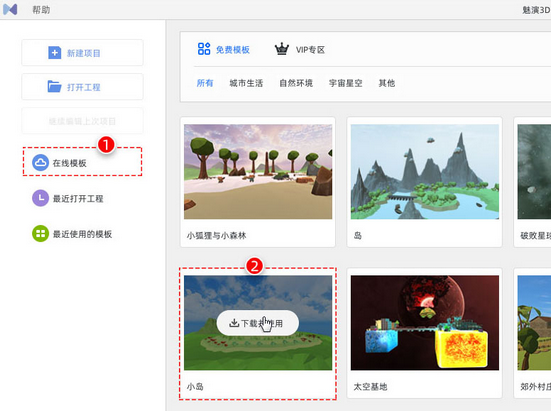The image size is (551, 411).
Task: Click the 继续编辑上次项目 button
Action: pos(82,121)
